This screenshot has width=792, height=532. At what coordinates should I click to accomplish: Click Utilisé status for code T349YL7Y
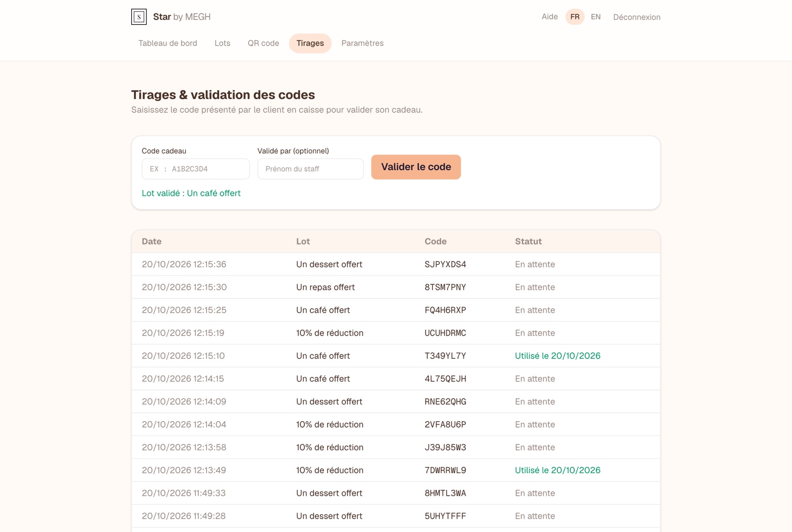coord(558,356)
